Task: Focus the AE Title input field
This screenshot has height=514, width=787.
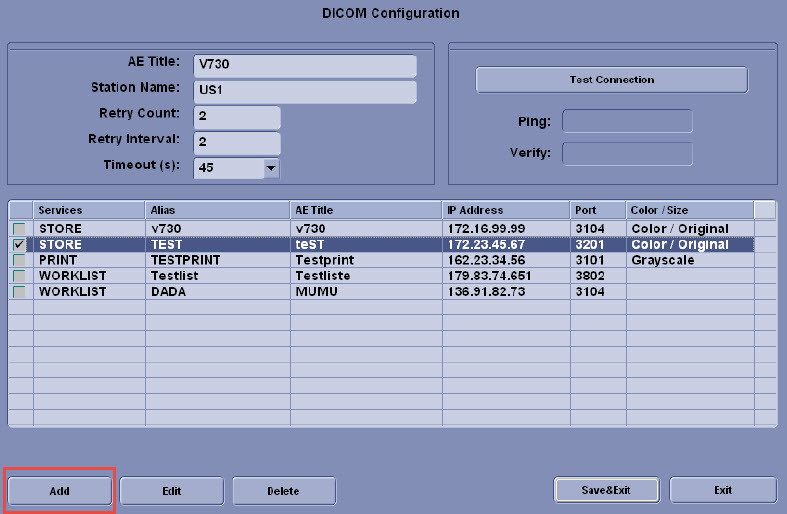Action: 305,65
